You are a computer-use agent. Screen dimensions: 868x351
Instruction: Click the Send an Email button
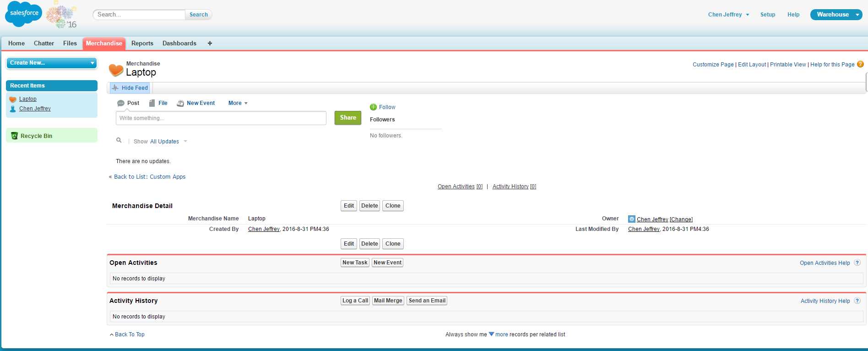(x=427, y=301)
